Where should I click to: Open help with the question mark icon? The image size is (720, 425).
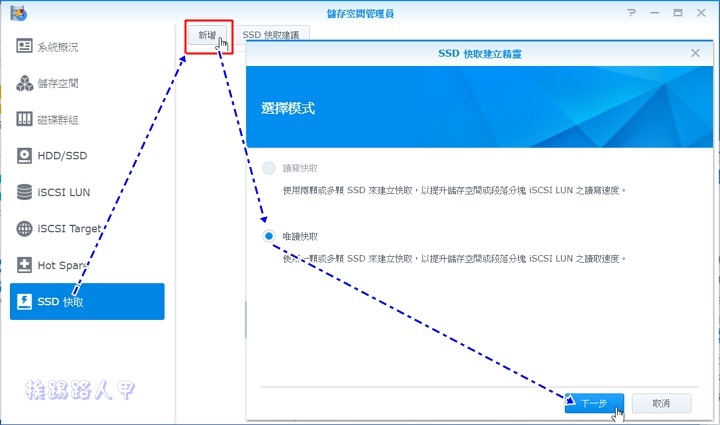pyautogui.click(x=632, y=13)
